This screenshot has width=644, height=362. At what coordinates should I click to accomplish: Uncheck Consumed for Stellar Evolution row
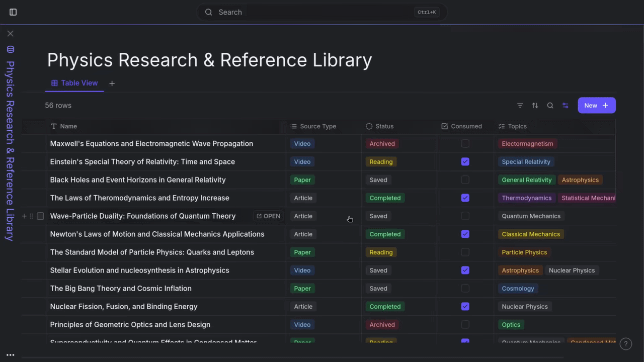pyautogui.click(x=465, y=270)
